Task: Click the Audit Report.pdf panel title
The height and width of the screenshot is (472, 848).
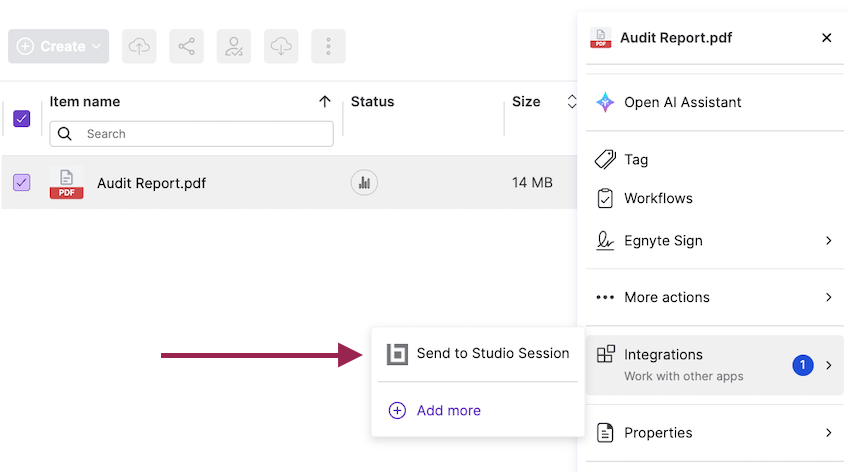Action: 675,38
